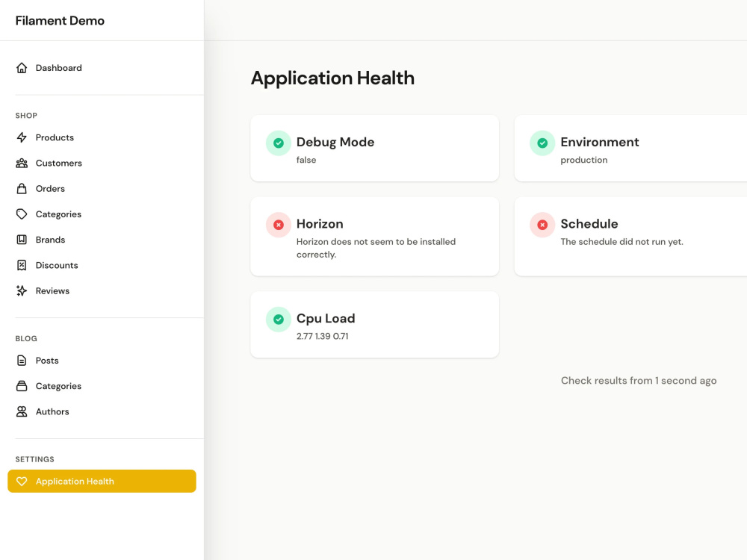The image size is (747, 560).
Task: Click the '2.77 1.39 0.71' load values
Action: tap(323, 336)
